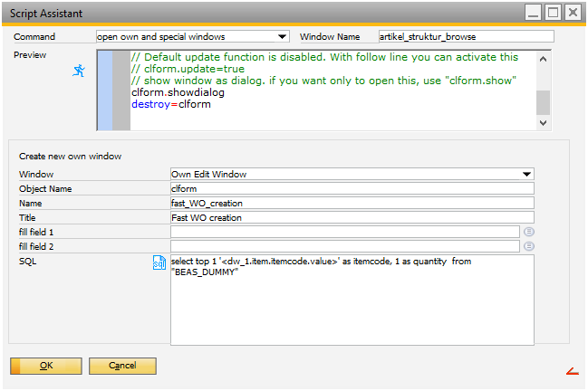
Task: Close the Script Assistant window
Action: 574,12
